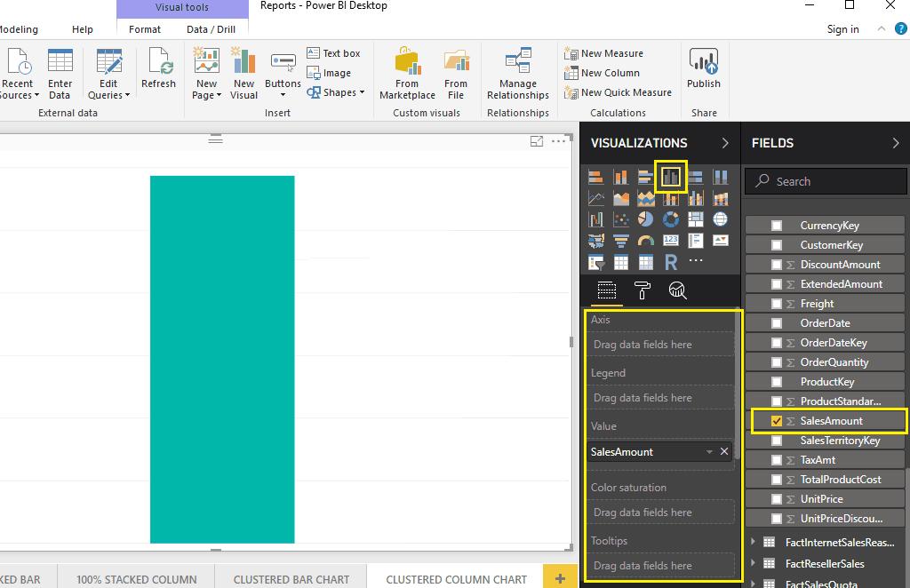
Task: Click Manage Relationships in the ribbon
Action: (518, 74)
